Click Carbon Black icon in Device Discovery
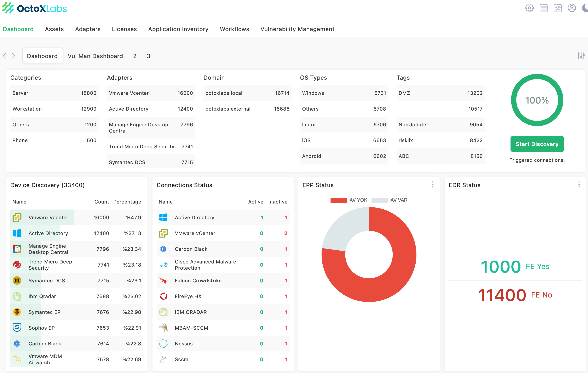The image size is (588, 373). pos(17,343)
